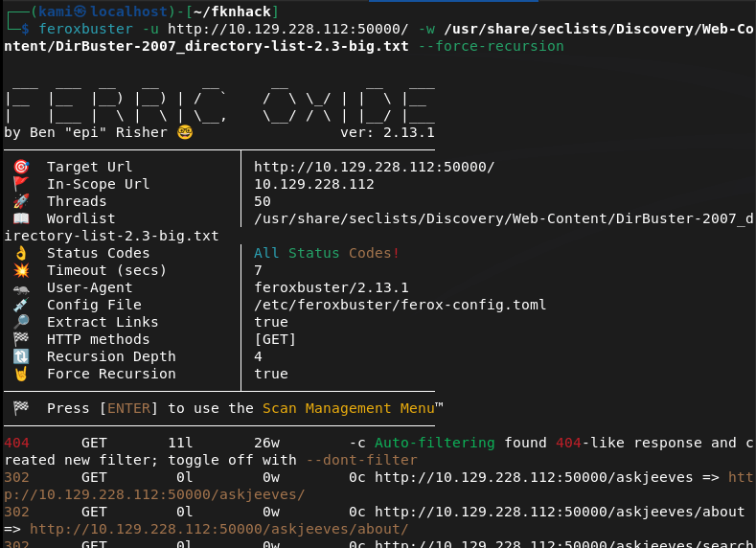Click the nerd face emoji after Risher

[185, 132]
